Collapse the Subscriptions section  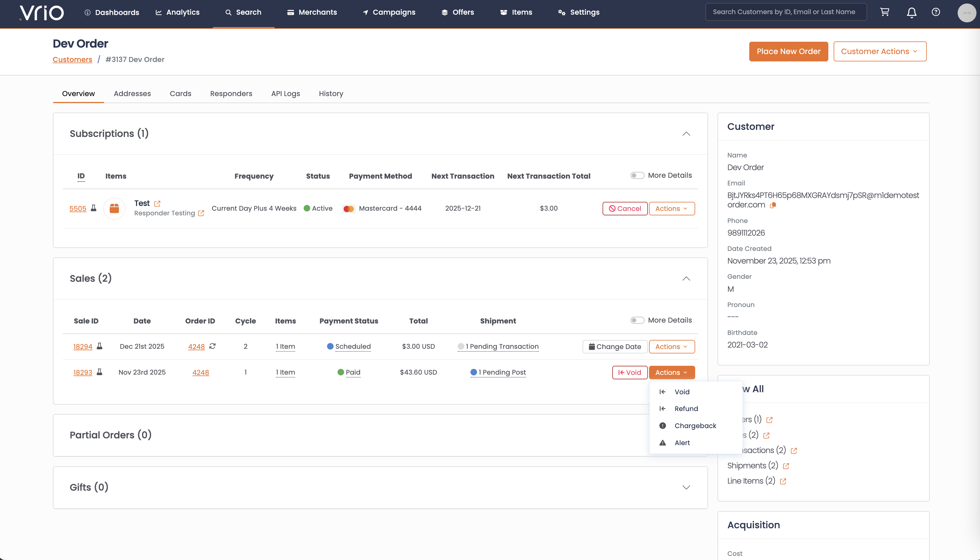686,134
